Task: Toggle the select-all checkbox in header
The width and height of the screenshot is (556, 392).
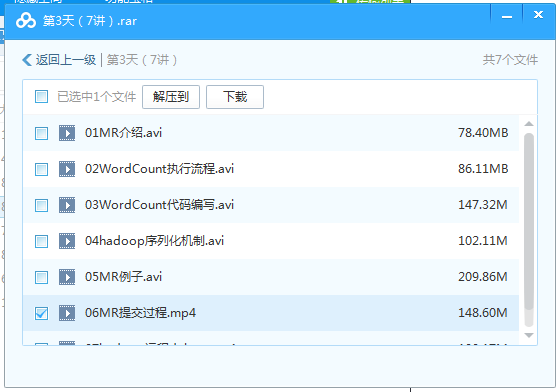Action: pyautogui.click(x=41, y=96)
